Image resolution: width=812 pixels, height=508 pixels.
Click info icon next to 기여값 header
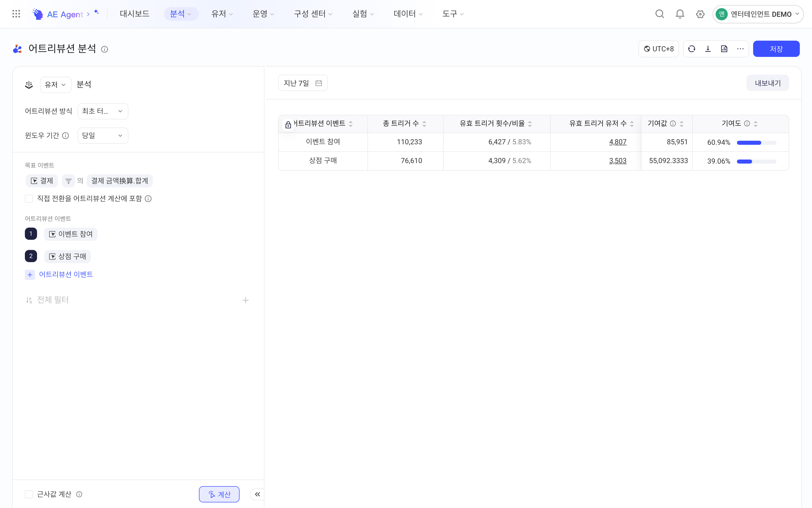pyautogui.click(x=673, y=124)
